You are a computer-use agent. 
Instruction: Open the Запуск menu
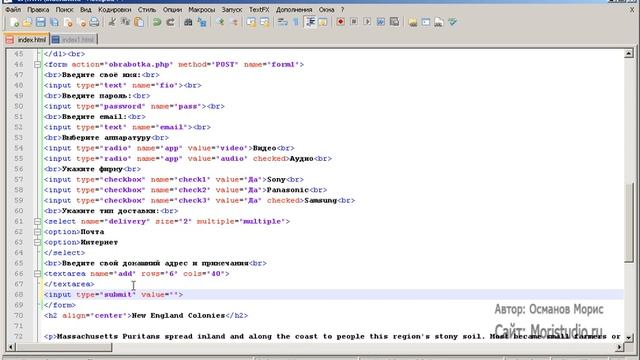pyautogui.click(x=232, y=9)
